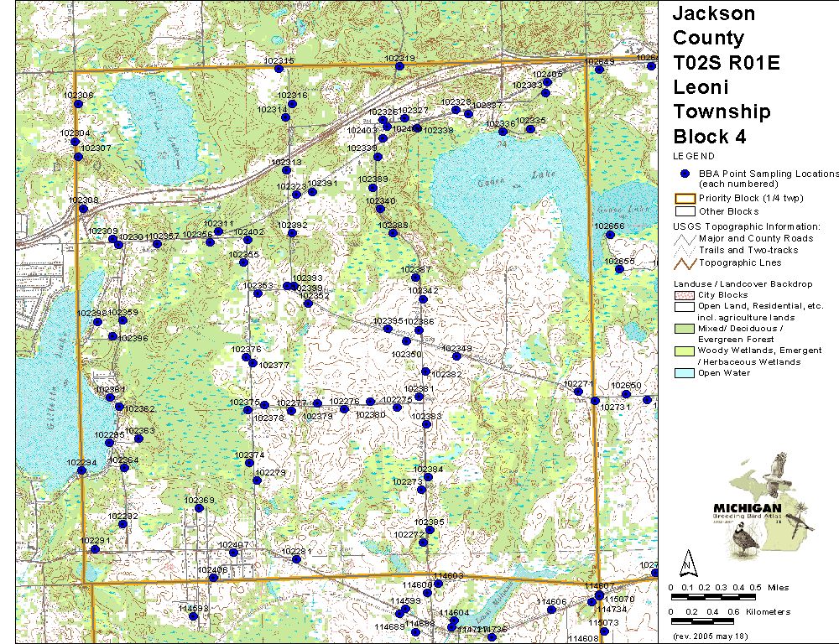Screen dimensions: 839x644
Task: Click sampling point 102349 marker
Action: pyautogui.click(x=456, y=356)
